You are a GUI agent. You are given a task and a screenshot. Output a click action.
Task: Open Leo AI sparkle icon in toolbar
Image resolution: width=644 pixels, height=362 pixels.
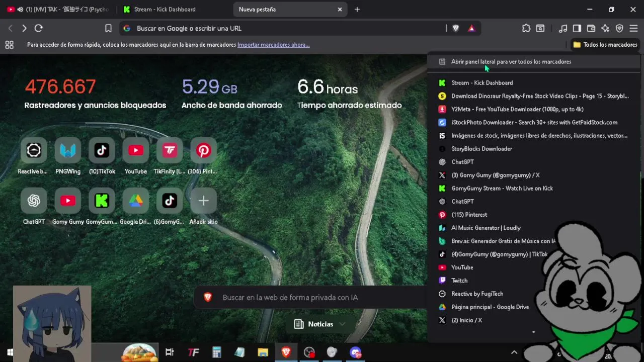point(605,28)
